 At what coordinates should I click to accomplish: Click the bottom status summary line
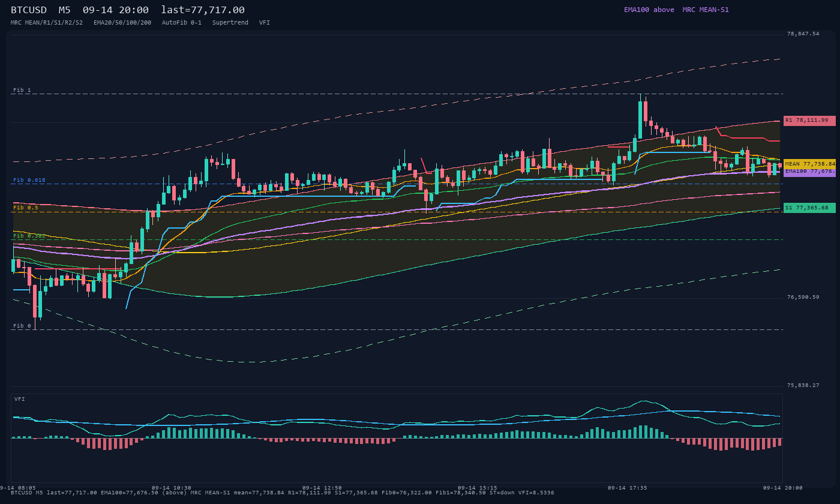[283, 493]
